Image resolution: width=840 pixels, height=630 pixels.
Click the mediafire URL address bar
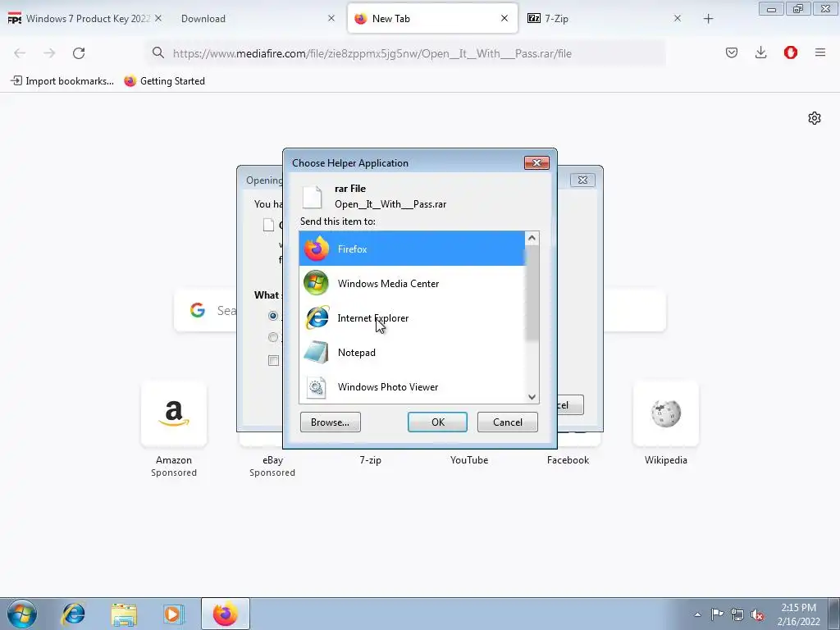coord(405,53)
